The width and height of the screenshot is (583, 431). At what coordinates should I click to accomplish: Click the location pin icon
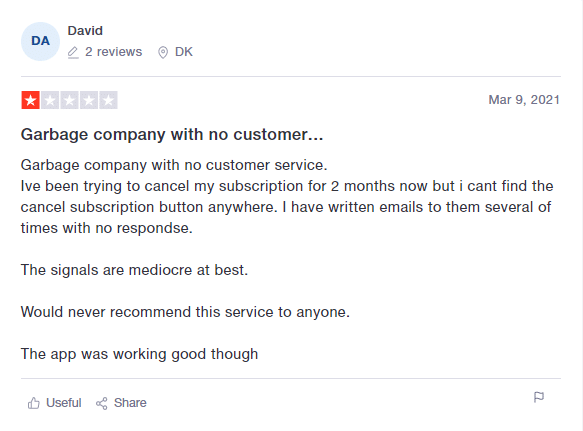click(163, 52)
